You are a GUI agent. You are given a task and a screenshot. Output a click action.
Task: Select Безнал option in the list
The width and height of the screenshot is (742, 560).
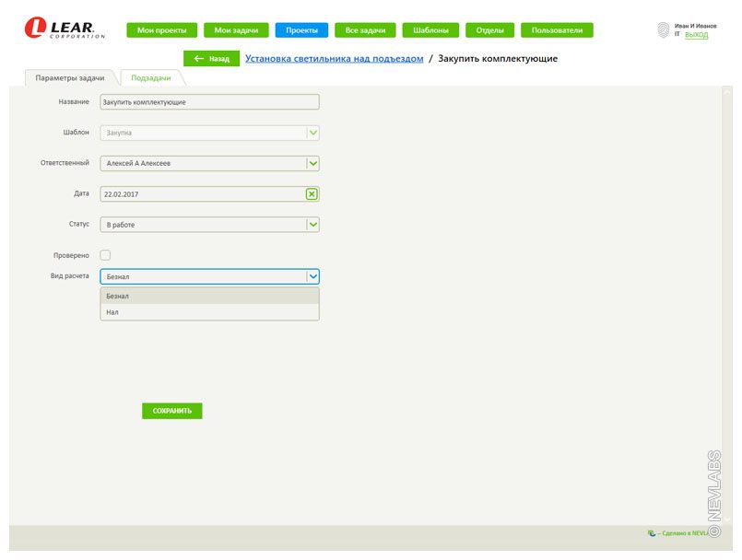209,297
